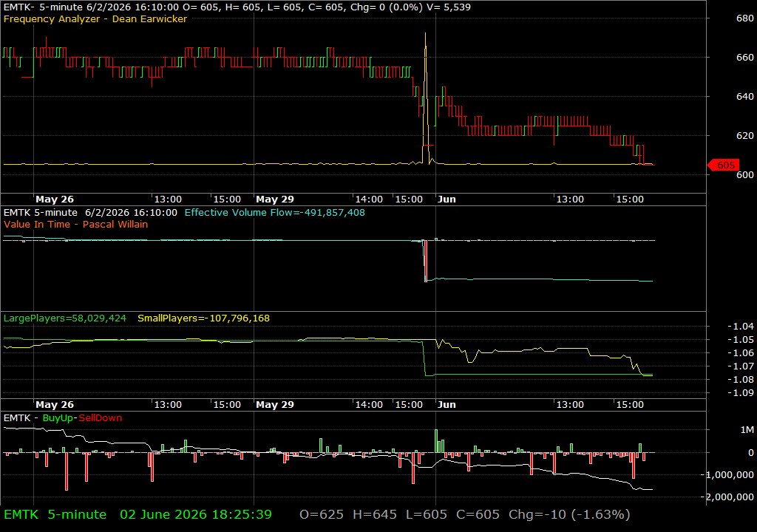The width and height of the screenshot is (757, 532).
Task: Click the status bar 'EMTK 5-minute' text
Action: (55, 514)
